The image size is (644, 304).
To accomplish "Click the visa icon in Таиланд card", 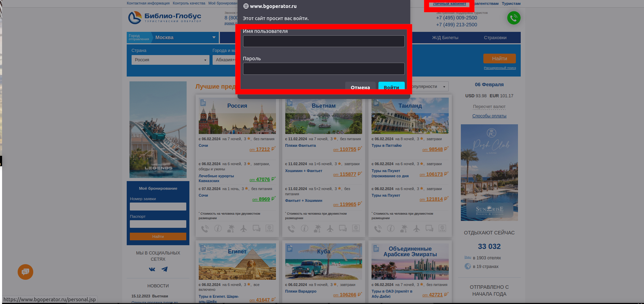I will [x=442, y=229].
